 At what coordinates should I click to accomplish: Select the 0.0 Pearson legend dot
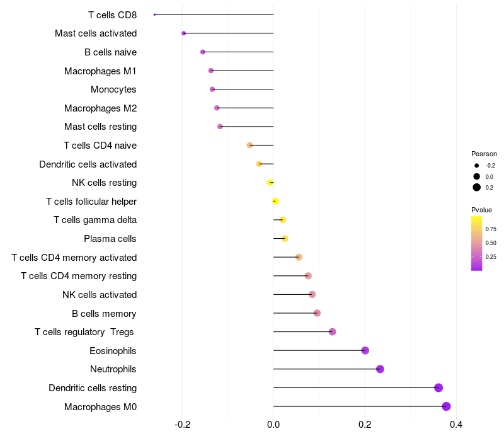(477, 176)
